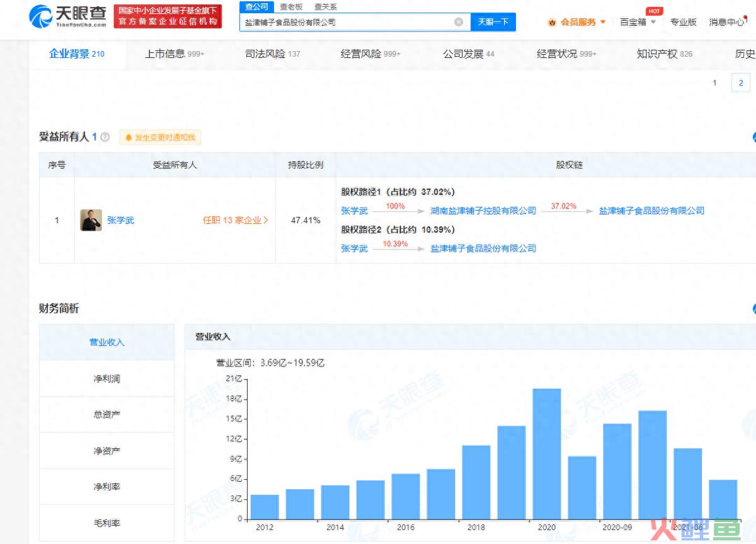This screenshot has width=756, height=544.
Task: Click the 2012 revenue bar
Action: 265,507
